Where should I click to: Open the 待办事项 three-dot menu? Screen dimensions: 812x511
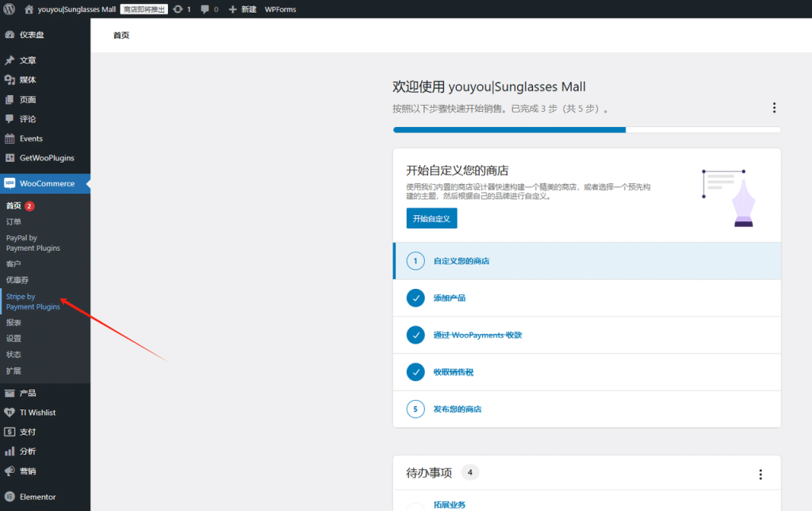[x=760, y=472]
